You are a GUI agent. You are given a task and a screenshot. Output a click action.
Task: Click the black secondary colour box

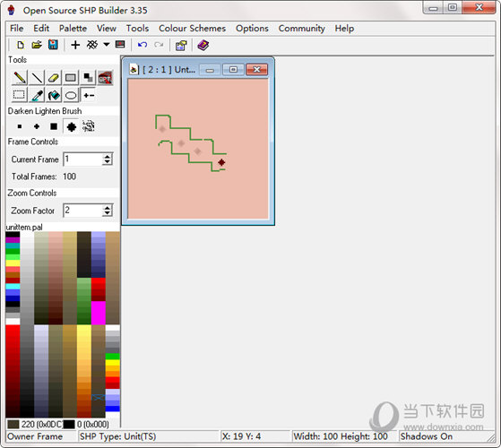69,425
